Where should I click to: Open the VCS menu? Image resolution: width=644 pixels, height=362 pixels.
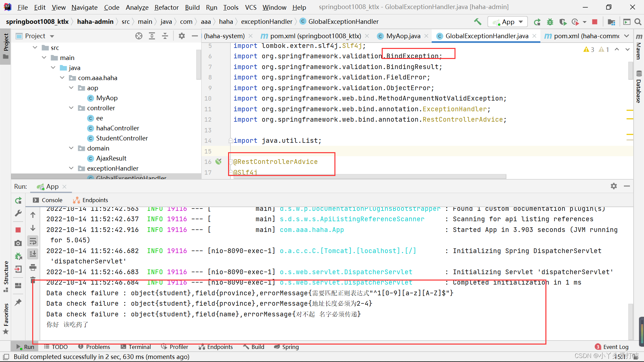(251, 7)
